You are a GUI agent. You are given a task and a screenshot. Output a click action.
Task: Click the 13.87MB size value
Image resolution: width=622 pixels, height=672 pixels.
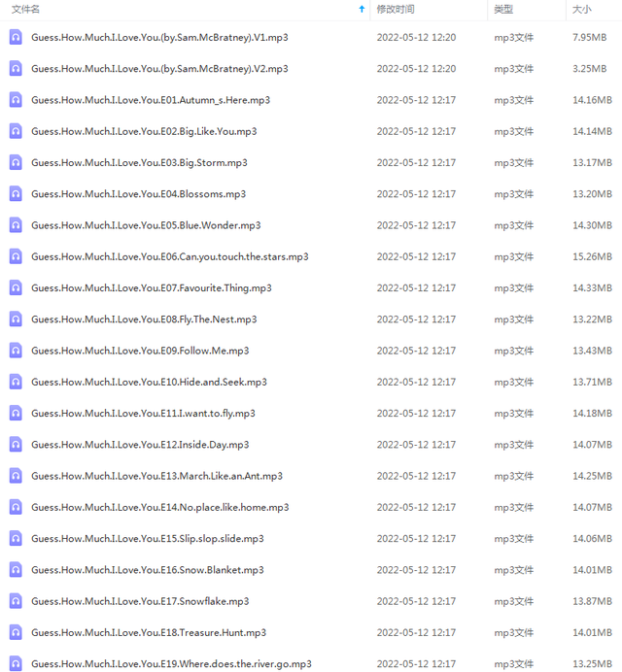[x=593, y=601]
